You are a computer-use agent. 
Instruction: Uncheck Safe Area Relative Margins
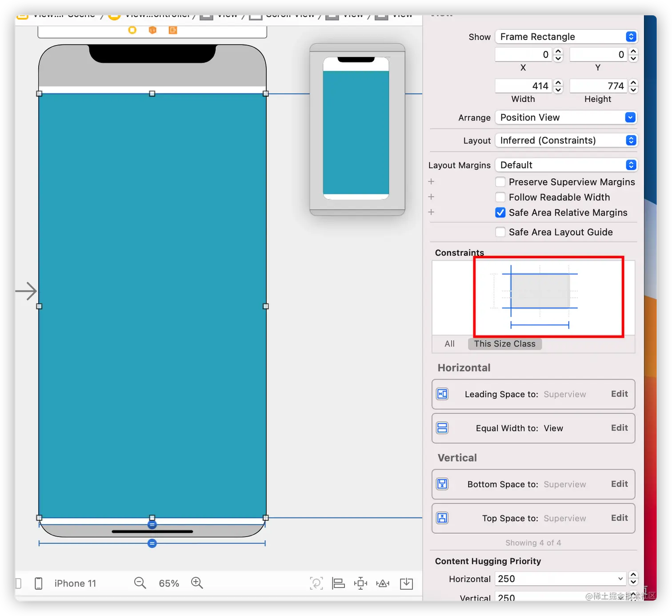click(x=500, y=212)
